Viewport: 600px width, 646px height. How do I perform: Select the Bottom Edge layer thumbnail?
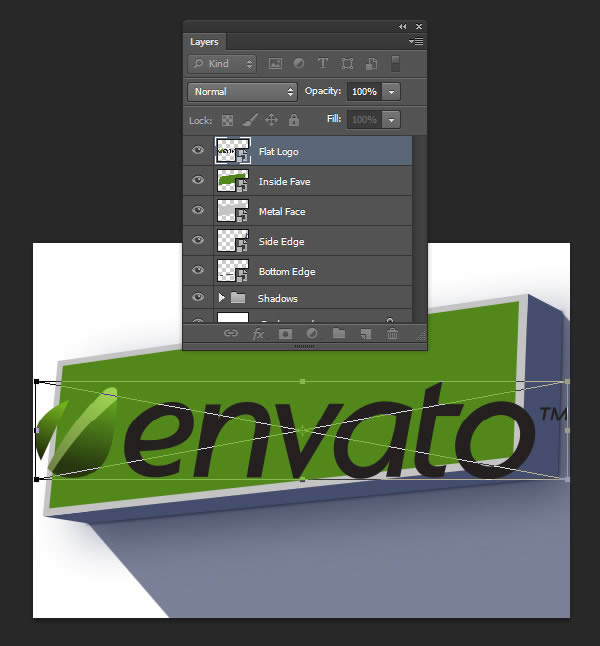click(x=233, y=271)
